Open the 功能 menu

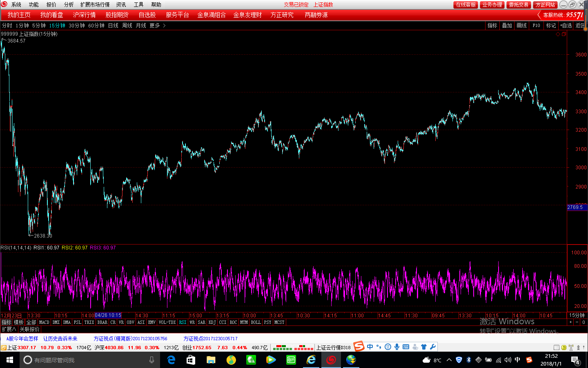pos(34,4)
